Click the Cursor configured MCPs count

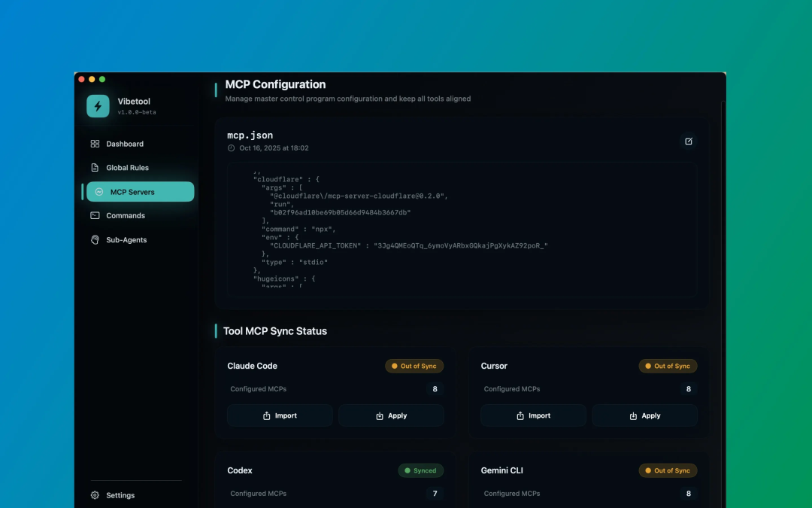(688, 389)
